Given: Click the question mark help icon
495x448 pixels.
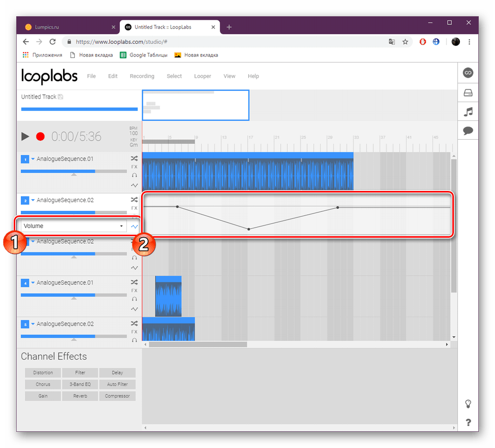Looking at the screenshot, I should 468,423.
